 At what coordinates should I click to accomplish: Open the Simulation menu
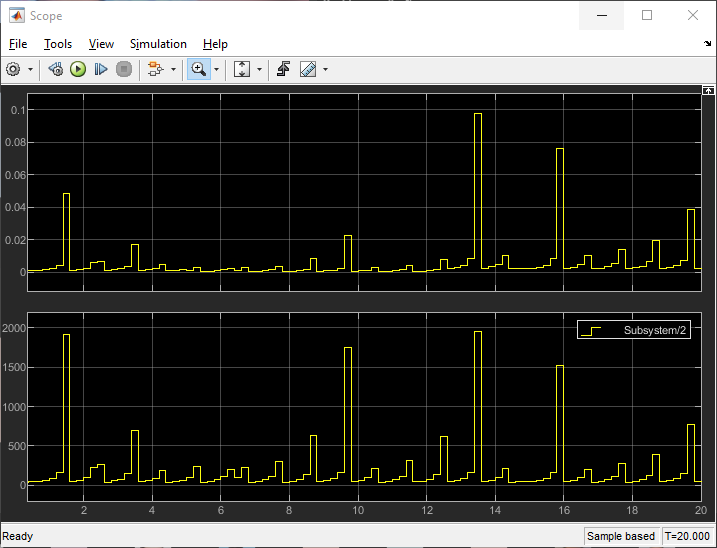point(158,44)
